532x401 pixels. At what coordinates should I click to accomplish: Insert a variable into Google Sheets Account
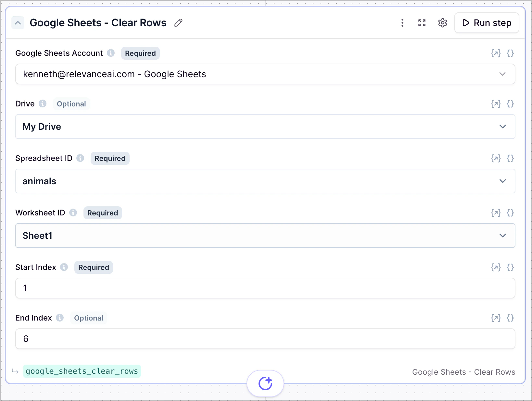496,53
